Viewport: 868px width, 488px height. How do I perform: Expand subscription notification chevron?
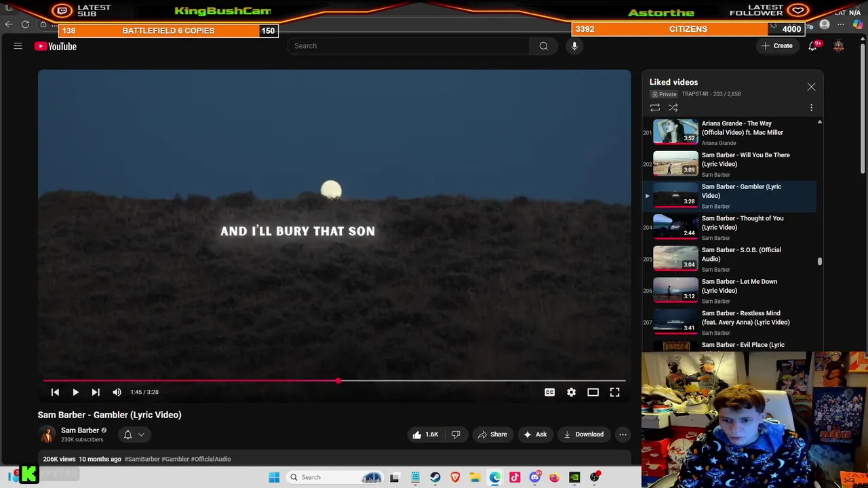[141, 434]
